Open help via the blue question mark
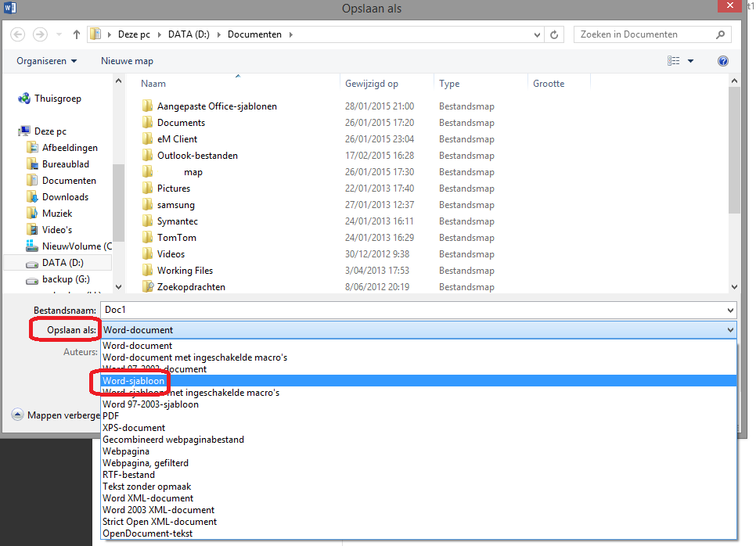756x546 pixels. click(x=722, y=61)
